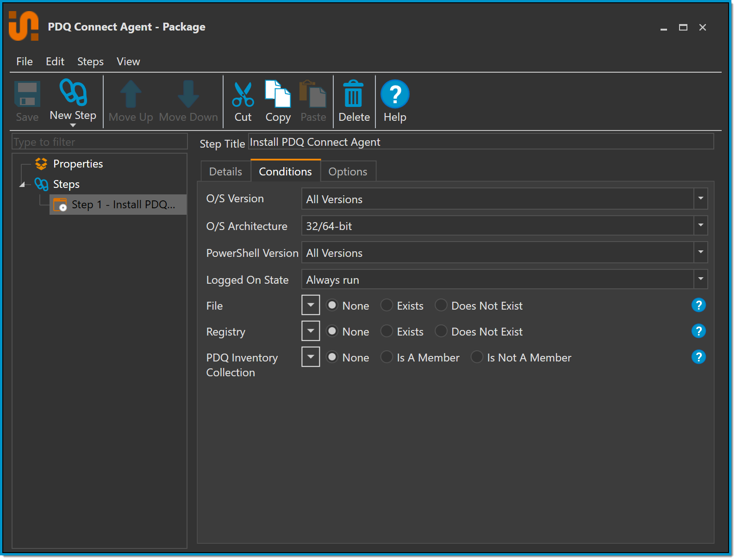Open the File menu
Image resolution: width=736 pixels, height=560 pixels.
25,62
